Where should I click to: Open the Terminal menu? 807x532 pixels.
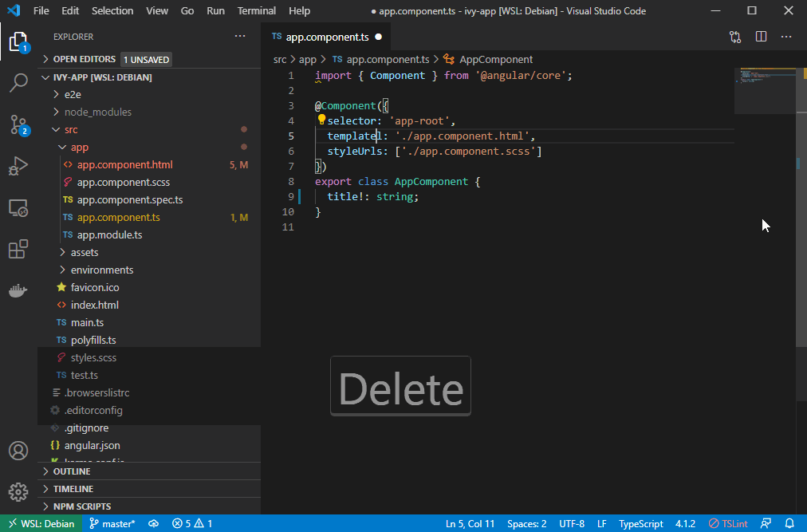(256, 10)
